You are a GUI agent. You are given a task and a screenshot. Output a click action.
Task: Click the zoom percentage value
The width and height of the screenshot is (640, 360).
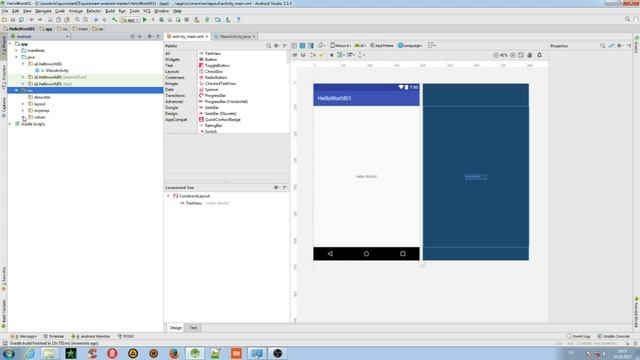pyautogui.click(x=504, y=55)
